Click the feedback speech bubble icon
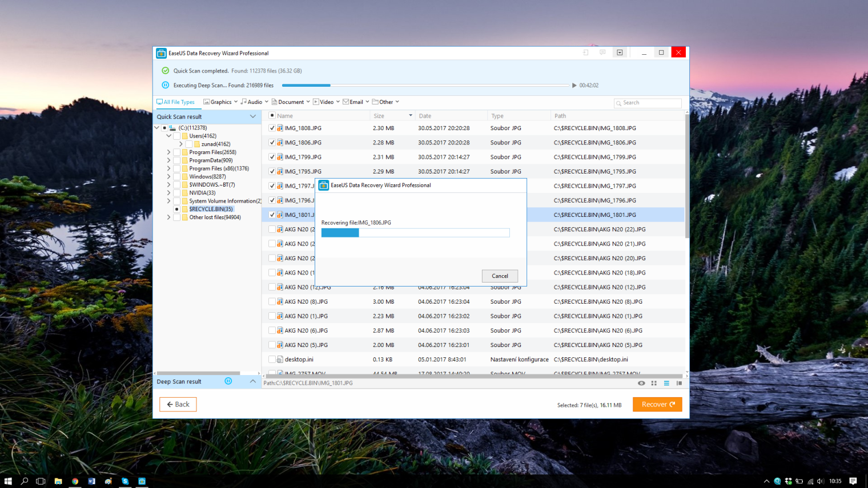868x488 pixels. pos(602,53)
